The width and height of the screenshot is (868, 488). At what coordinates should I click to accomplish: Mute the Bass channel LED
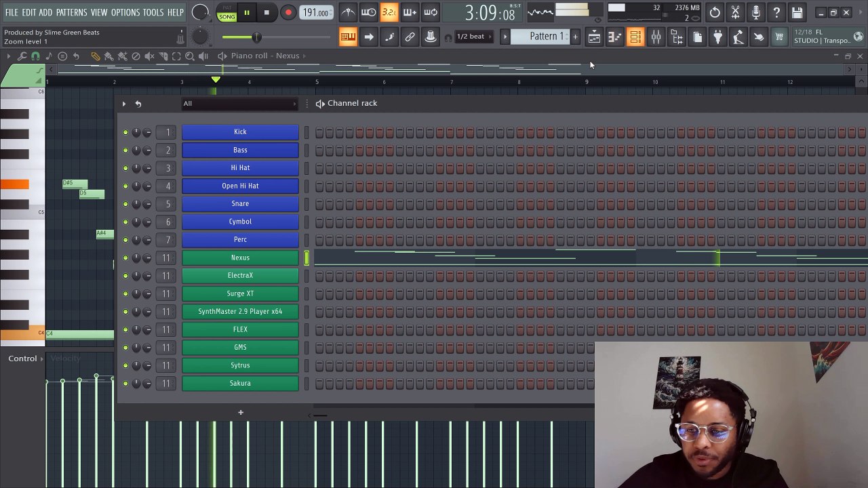pyautogui.click(x=125, y=150)
